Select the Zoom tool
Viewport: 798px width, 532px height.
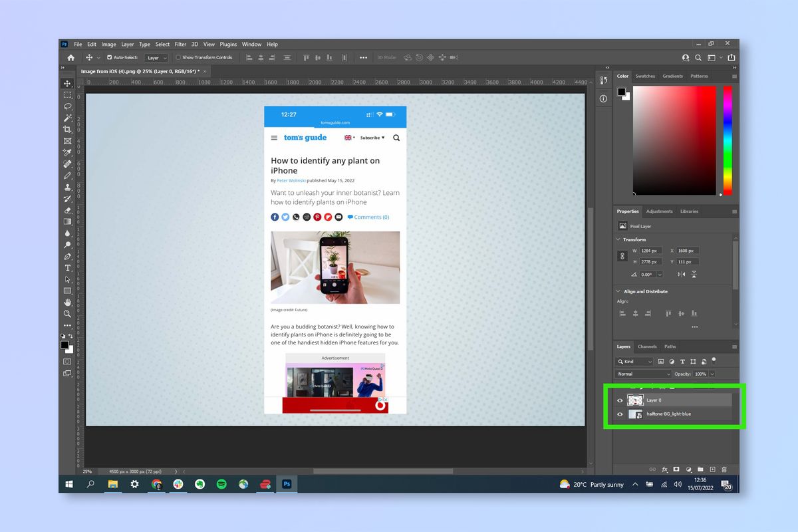click(68, 314)
